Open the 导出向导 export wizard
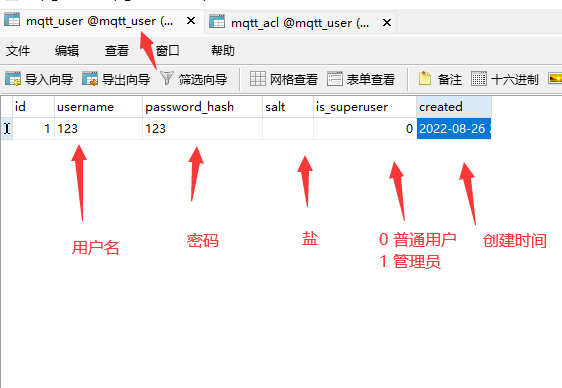The height and width of the screenshot is (388, 562). coord(116,79)
